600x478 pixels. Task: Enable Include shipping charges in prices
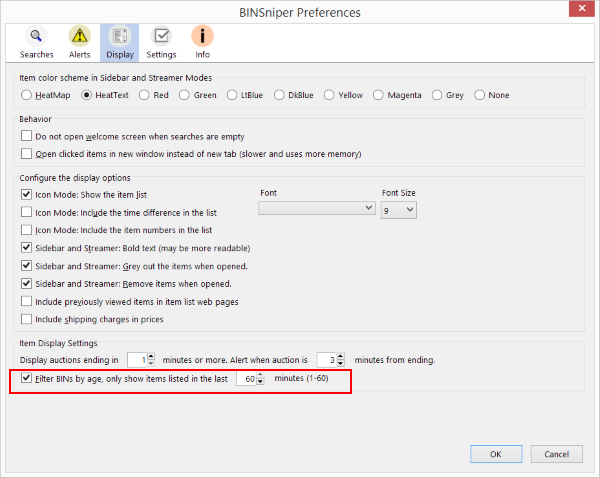tap(26, 319)
